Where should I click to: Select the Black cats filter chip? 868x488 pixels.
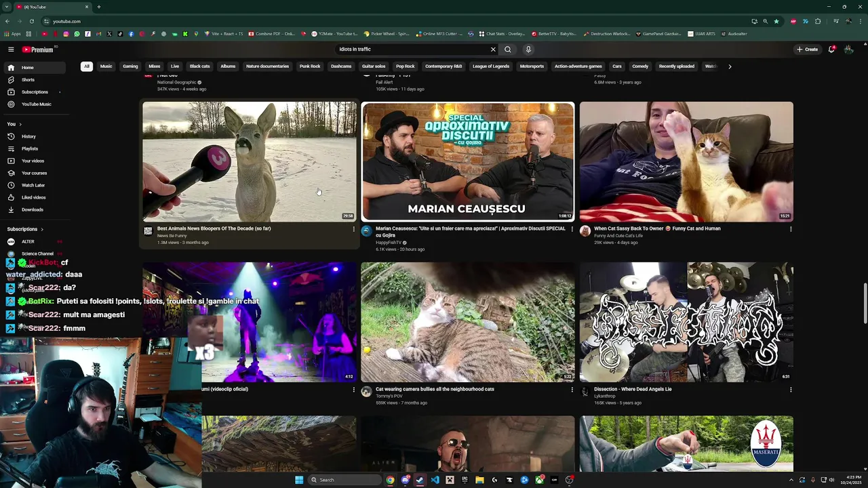click(200, 66)
